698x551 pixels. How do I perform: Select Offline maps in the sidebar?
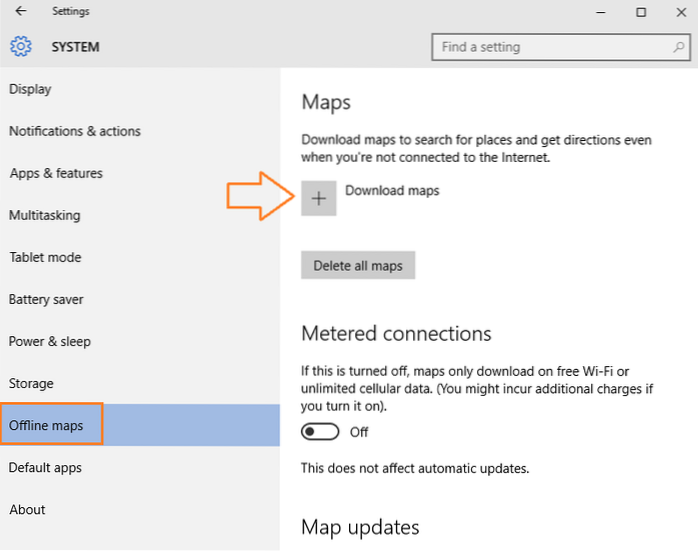click(46, 426)
